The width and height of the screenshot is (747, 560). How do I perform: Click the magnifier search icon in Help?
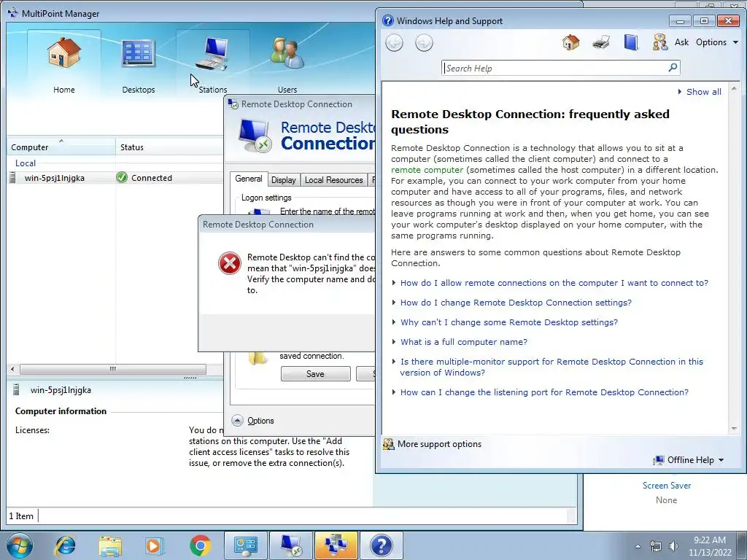(673, 68)
